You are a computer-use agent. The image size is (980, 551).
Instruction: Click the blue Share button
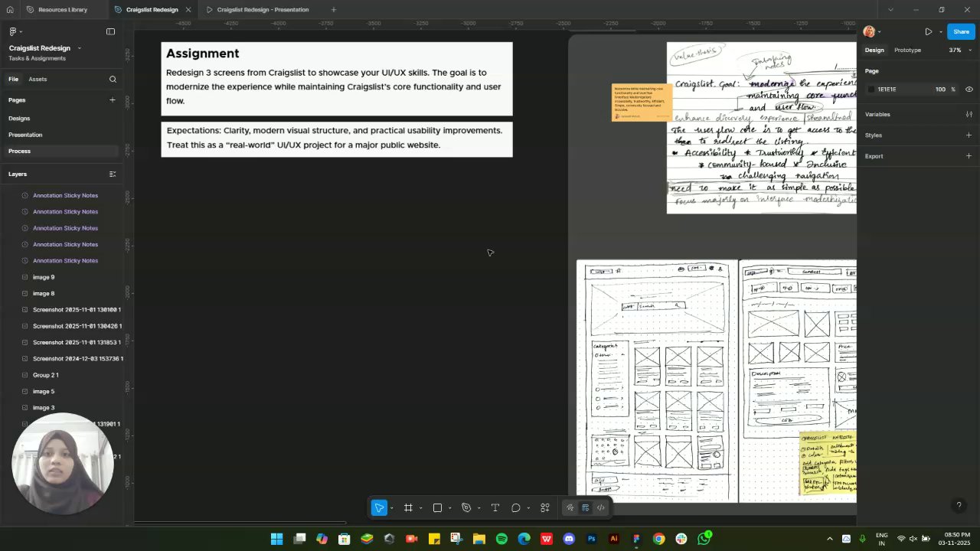(961, 31)
